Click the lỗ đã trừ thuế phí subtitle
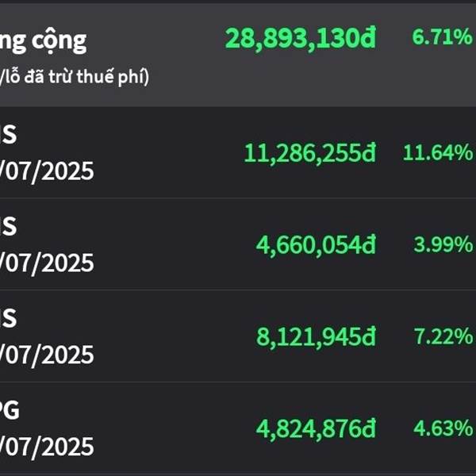The width and height of the screenshot is (476, 476). click(x=75, y=76)
